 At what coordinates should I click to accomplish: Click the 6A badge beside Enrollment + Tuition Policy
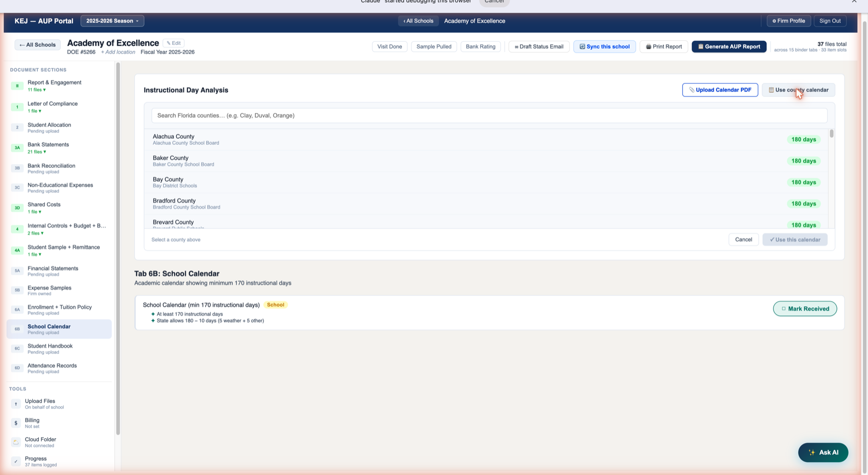17,310
